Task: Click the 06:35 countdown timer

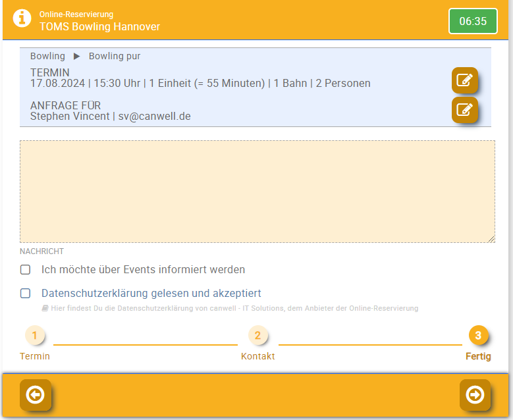Action: 473,21
